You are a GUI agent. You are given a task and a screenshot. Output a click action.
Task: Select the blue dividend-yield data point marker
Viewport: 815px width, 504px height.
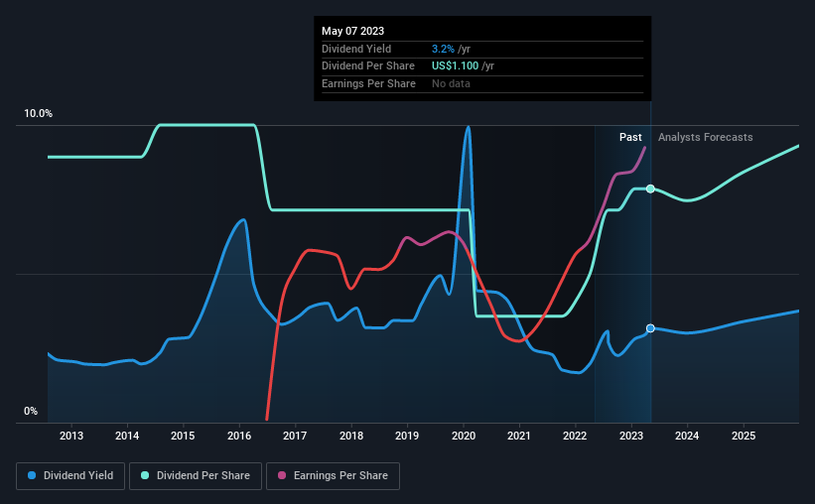point(650,328)
